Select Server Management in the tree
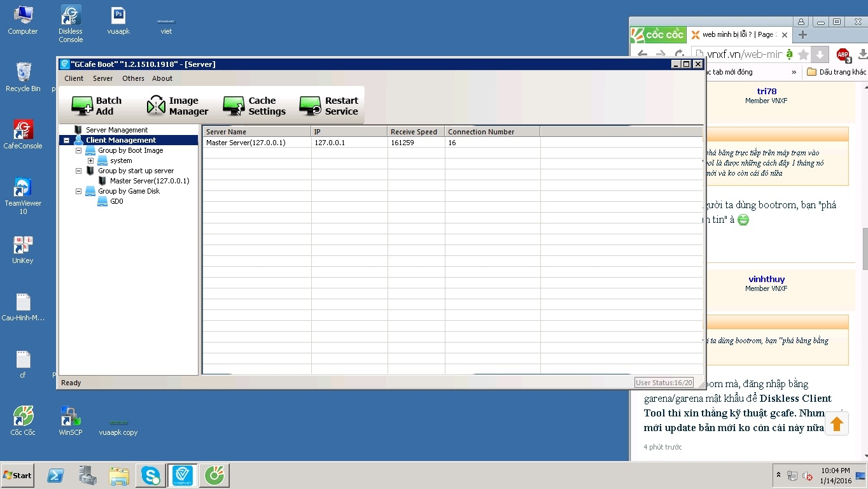The image size is (868, 489). (x=116, y=130)
